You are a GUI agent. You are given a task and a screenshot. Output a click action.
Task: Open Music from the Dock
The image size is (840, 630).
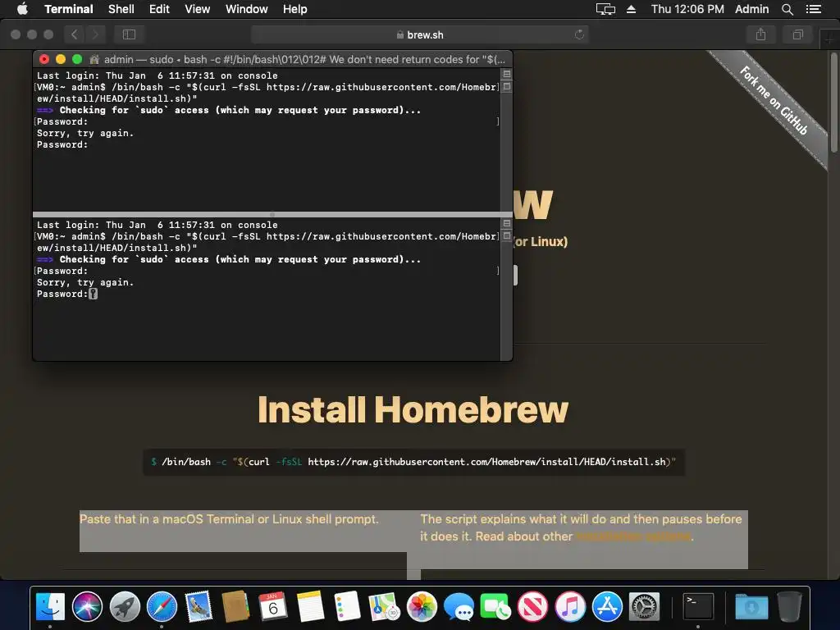[x=570, y=607]
